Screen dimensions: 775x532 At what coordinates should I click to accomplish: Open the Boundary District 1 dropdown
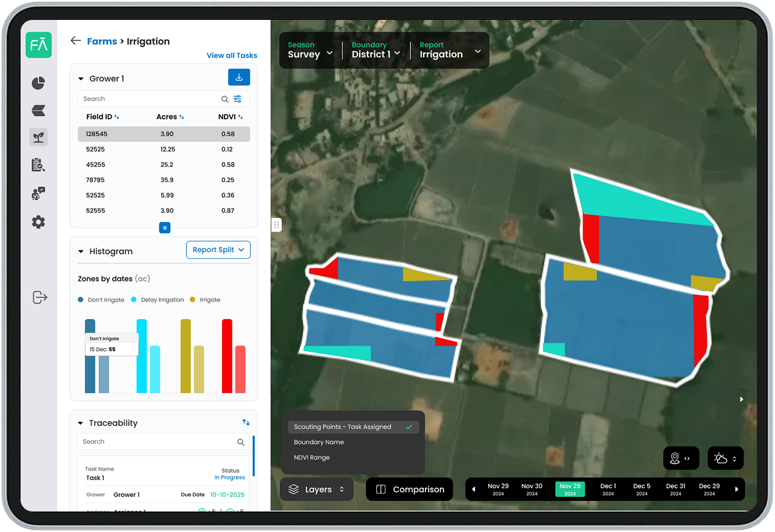pyautogui.click(x=376, y=50)
